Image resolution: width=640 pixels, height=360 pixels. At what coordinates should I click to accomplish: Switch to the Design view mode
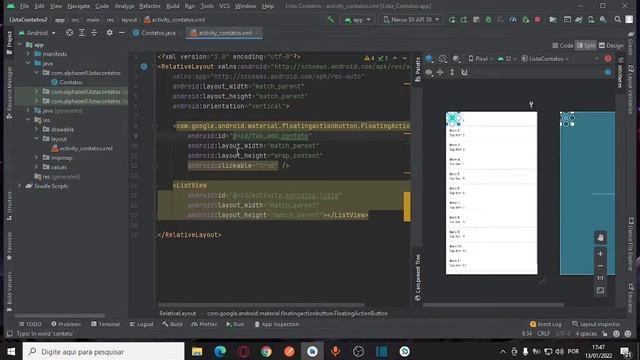click(x=611, y=46)
